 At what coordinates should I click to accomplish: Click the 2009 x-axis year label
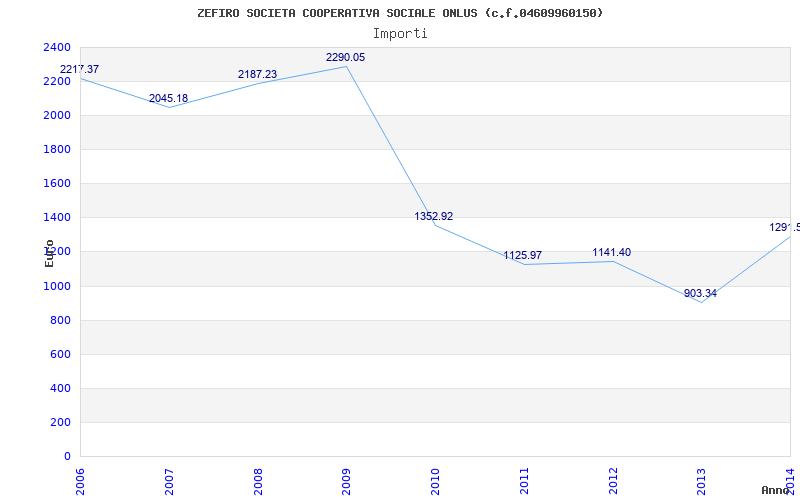[x=346, y=482]
